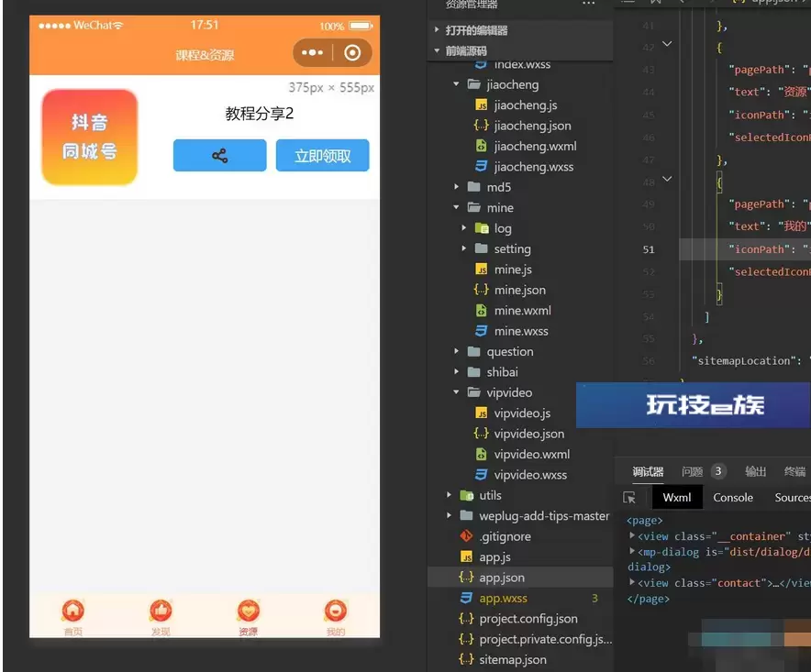
Task: Tap the 抖音同城号 card thumbnail
Action: point(90,137)
